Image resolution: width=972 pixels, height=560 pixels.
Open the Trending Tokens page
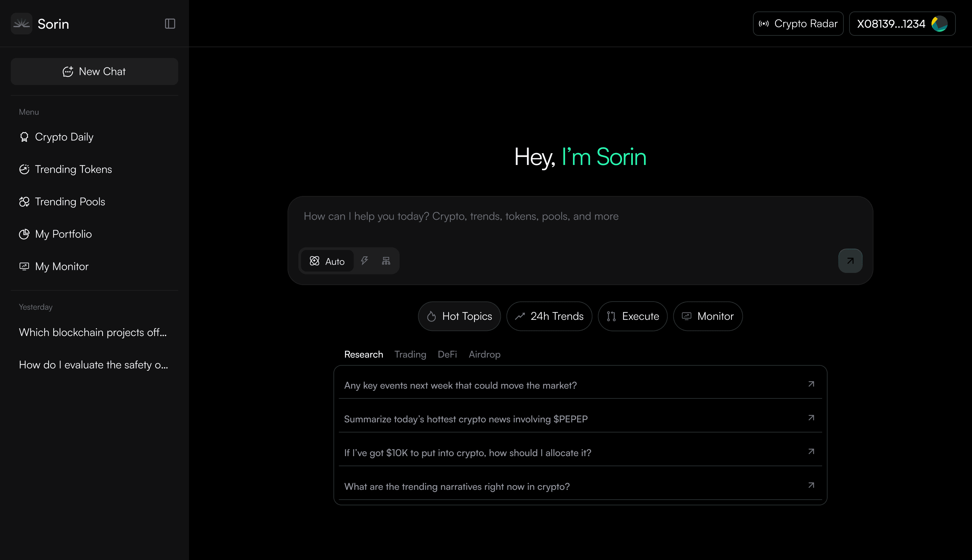(x=73, y=169)
